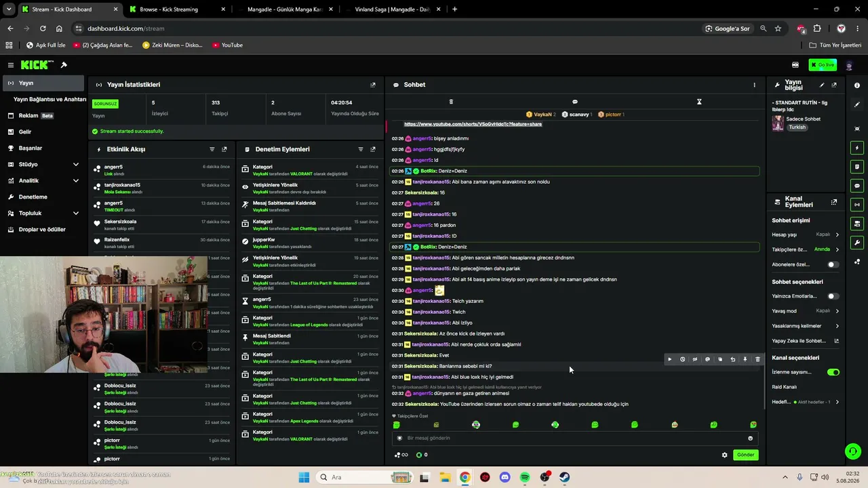Open the Kick hamburger menu
The image size is (868, 488).
pos(11,65)
